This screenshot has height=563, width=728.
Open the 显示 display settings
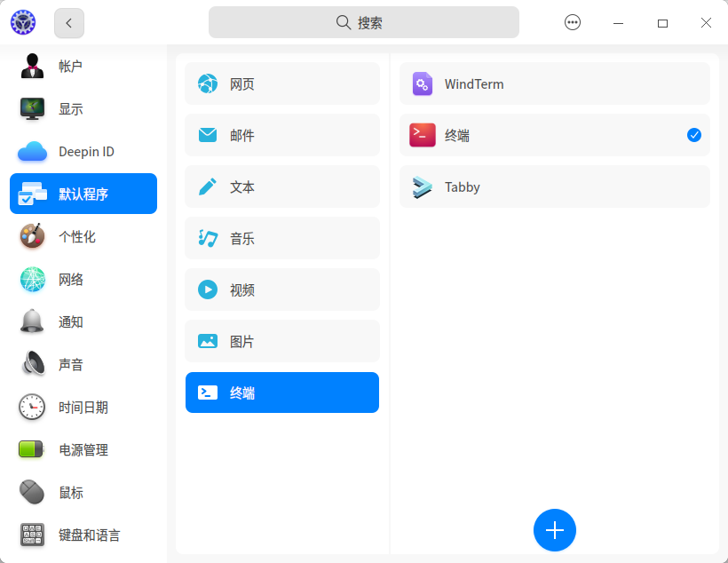click(x=83, y=108)
